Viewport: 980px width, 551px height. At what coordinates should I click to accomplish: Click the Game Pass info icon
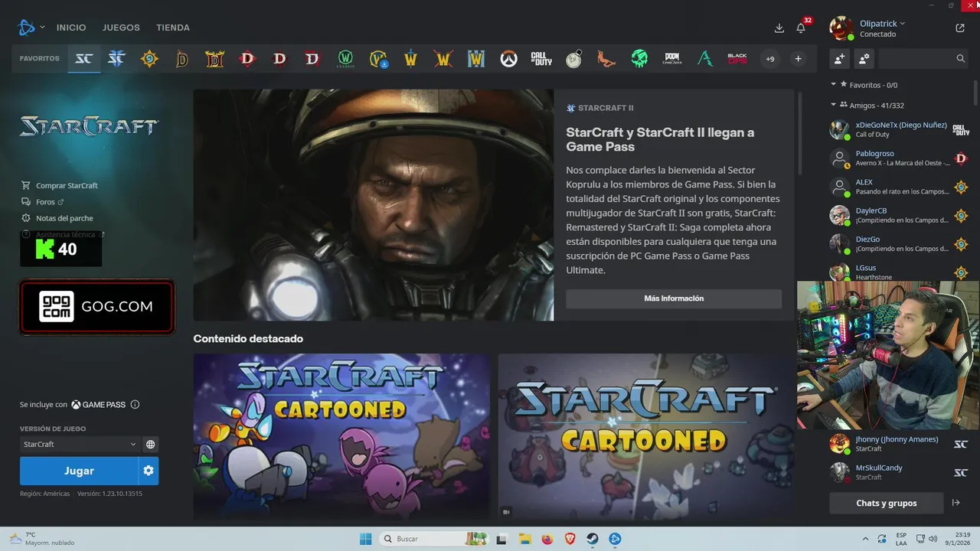(135, 404)
